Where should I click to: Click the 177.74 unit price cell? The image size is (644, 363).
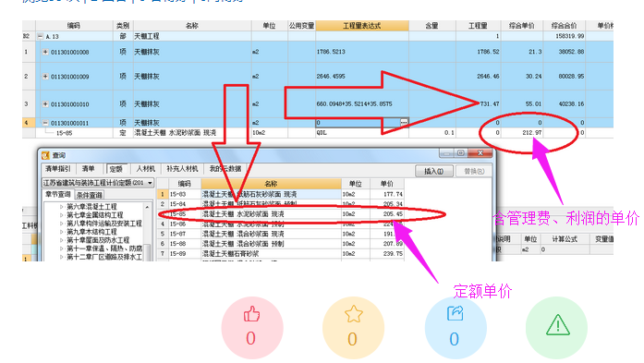point(387,194)
